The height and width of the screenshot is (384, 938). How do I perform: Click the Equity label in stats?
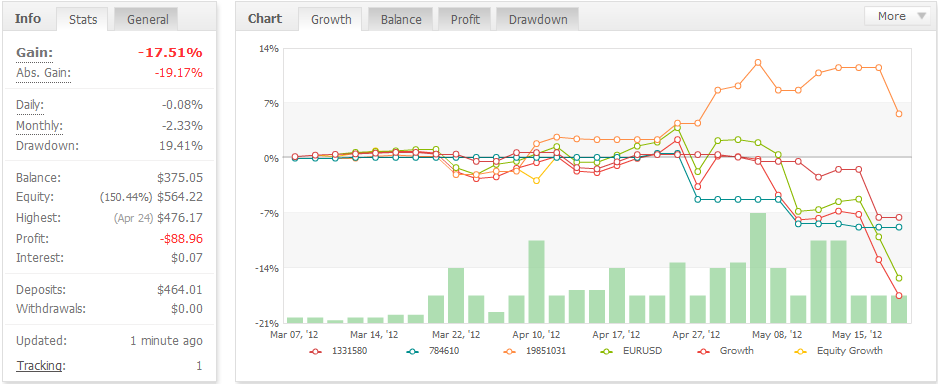(35, 197)
